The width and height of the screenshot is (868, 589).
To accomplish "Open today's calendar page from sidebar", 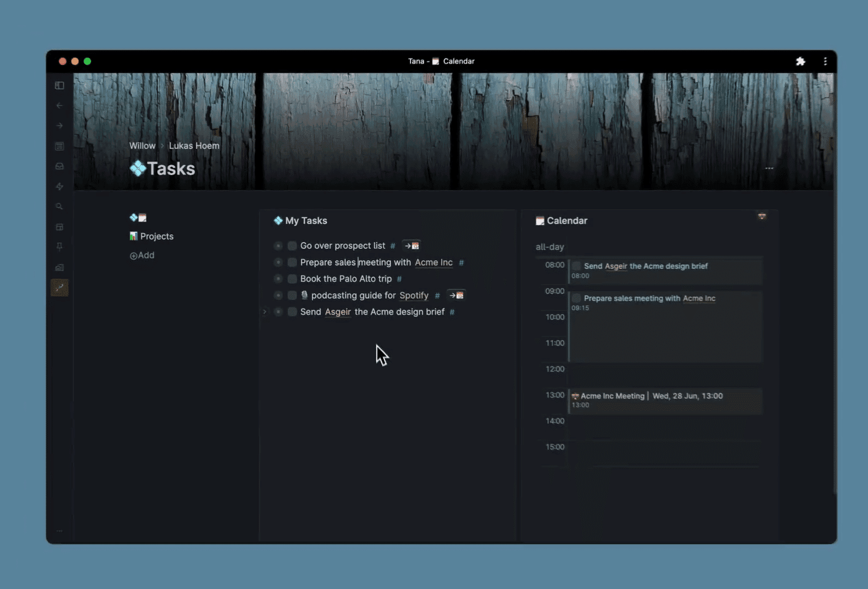I will tap(59, 146).
